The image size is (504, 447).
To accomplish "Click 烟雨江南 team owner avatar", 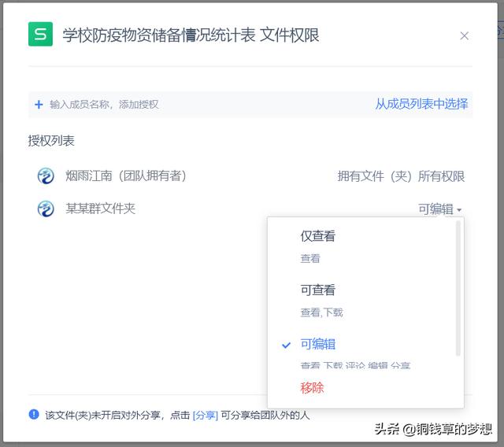I will (46, 176).
